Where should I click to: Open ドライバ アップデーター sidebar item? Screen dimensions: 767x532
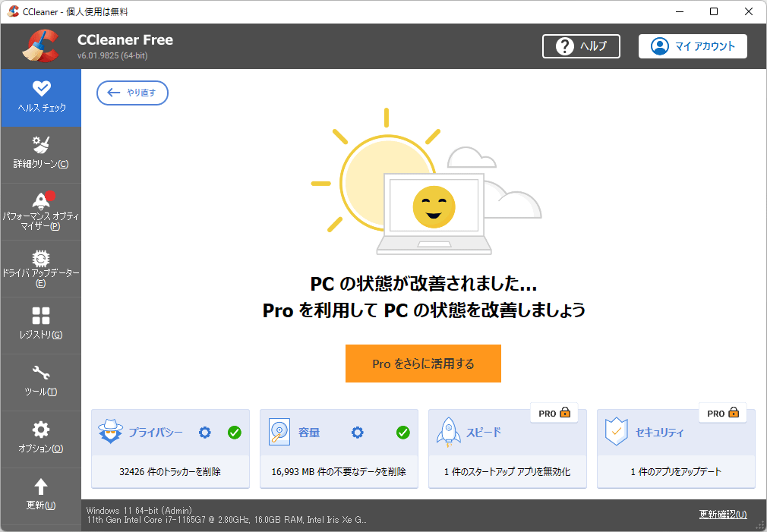[x=41, y=269]
